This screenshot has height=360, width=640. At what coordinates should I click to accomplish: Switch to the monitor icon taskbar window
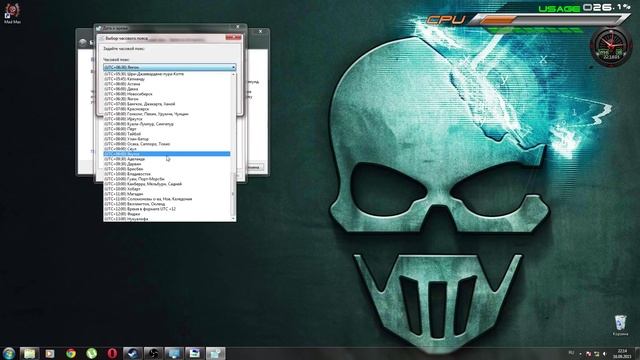coord(174,353)
